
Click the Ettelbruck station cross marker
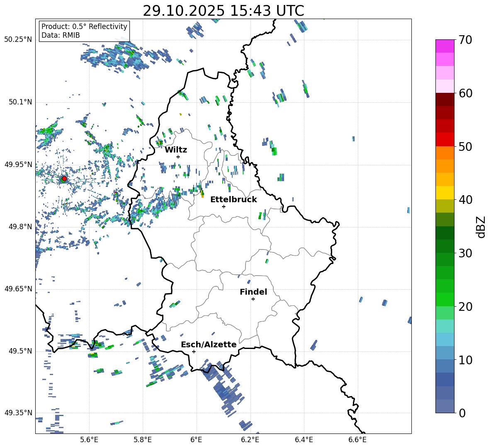pyautogui.click(x=224, y=206)
